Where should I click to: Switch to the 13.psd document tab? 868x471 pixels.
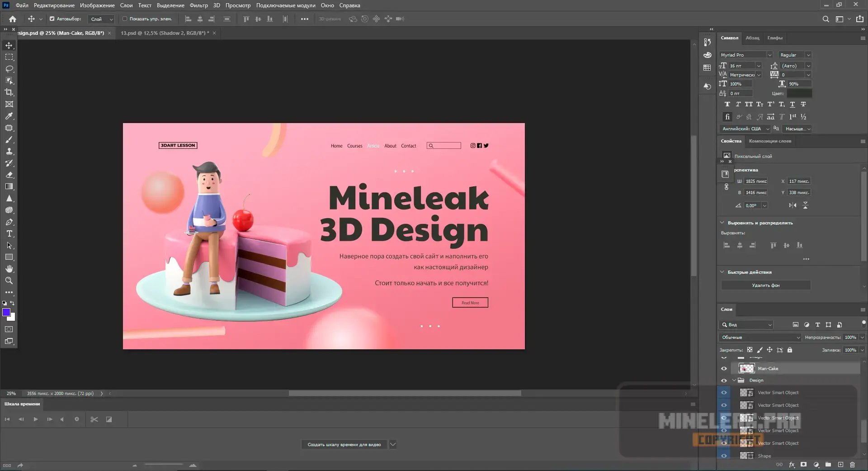(x=165, y=33)
